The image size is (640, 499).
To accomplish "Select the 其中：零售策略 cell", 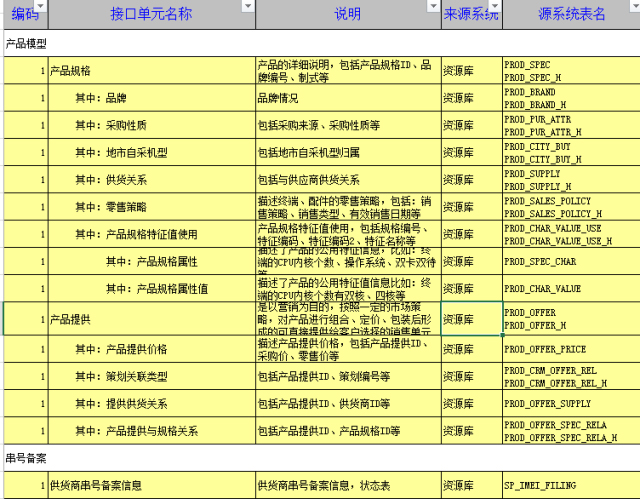I will click(x=152, y=207).
